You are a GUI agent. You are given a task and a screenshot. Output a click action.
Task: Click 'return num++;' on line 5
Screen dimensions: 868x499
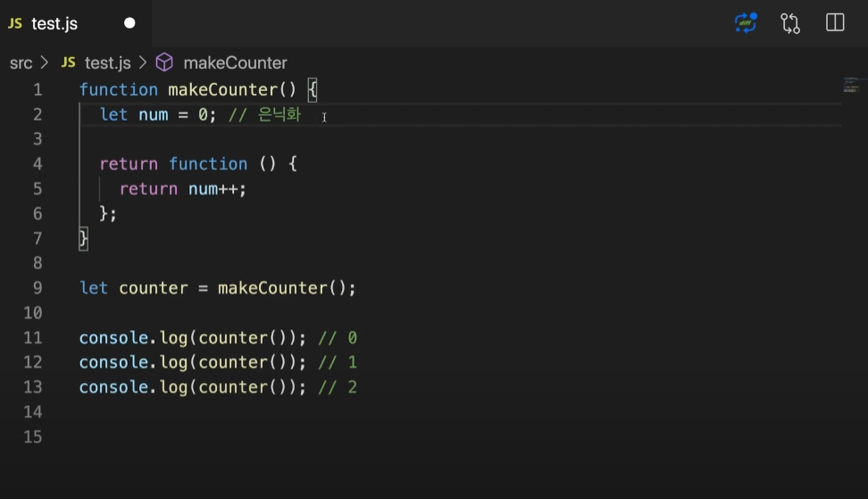click(x=183, y=188)
